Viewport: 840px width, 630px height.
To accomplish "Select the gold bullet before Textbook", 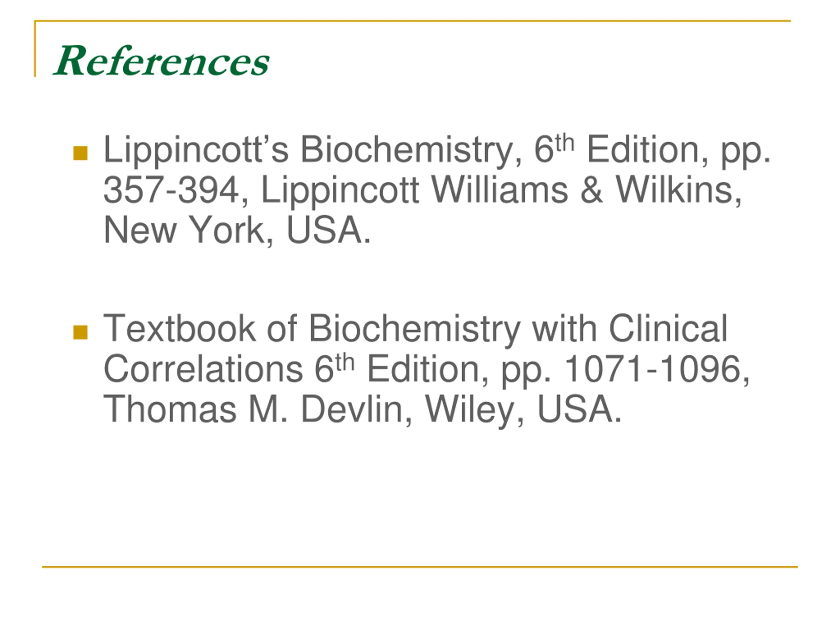I will (80, 332).
